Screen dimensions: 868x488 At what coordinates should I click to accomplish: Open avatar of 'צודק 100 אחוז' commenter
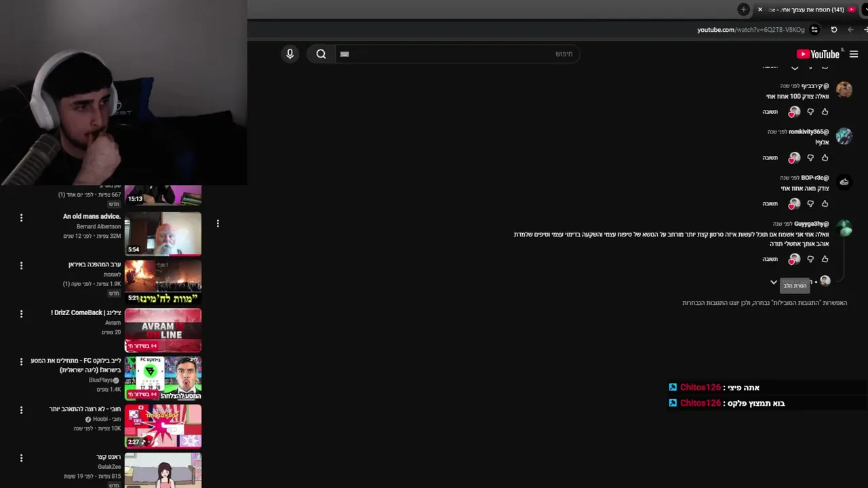coord(844,89)
